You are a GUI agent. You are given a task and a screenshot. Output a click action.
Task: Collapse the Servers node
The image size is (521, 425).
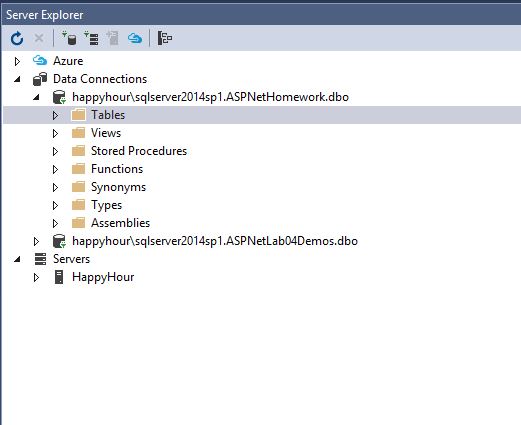(x=17, y=259)
